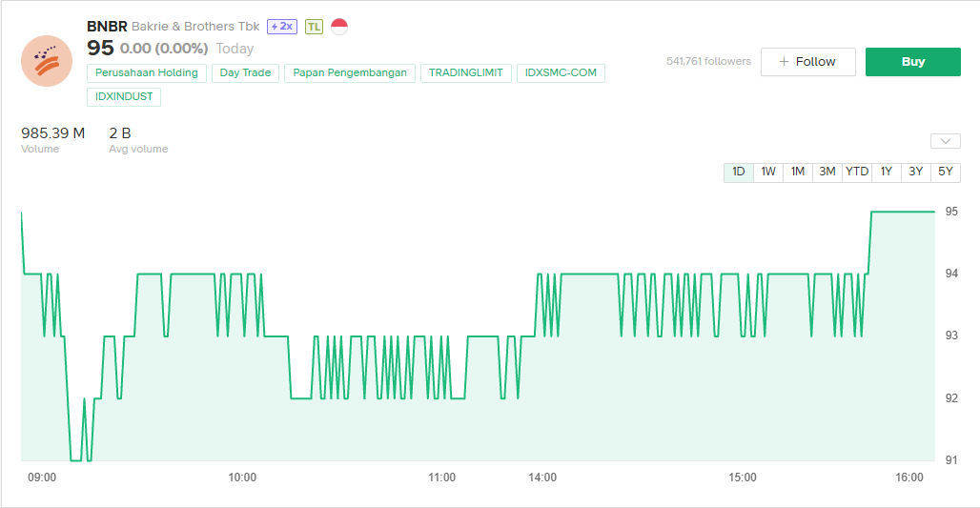980x508 pixels.
Task: Click the 10:00 time axis label
Action: [x=242, y=478]
